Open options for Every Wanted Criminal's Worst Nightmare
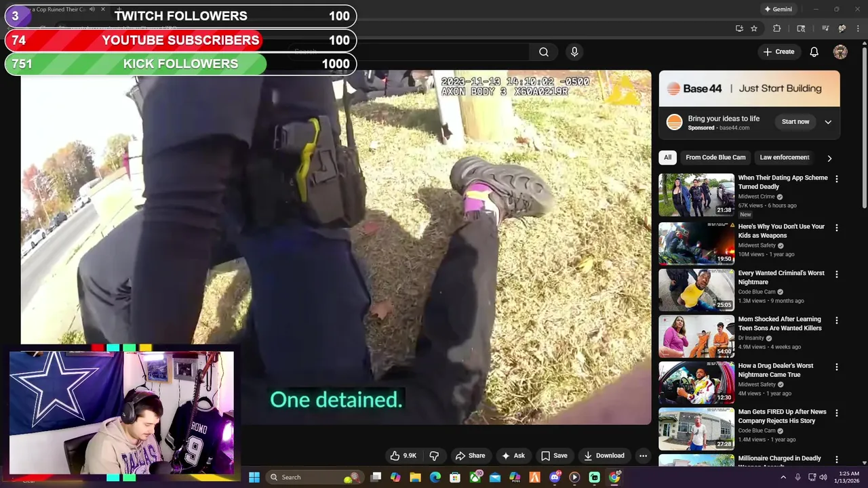 coord(836,274)
